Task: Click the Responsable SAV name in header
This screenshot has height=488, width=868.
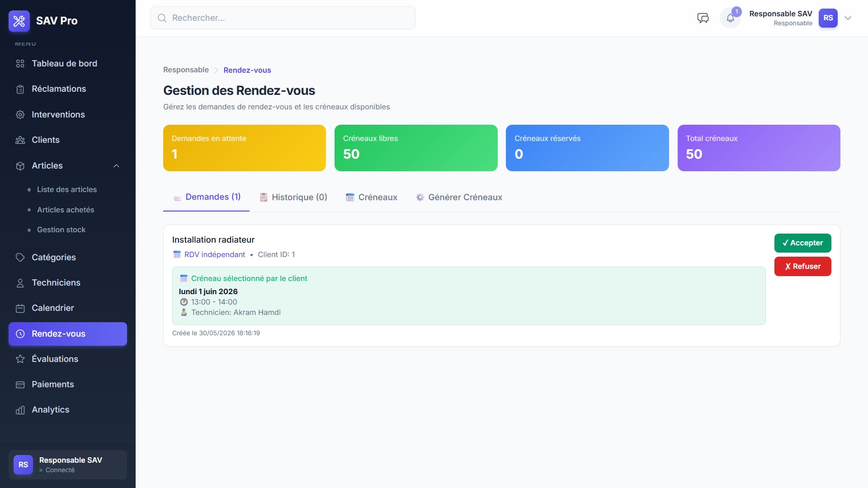Action: click(781, 14)
